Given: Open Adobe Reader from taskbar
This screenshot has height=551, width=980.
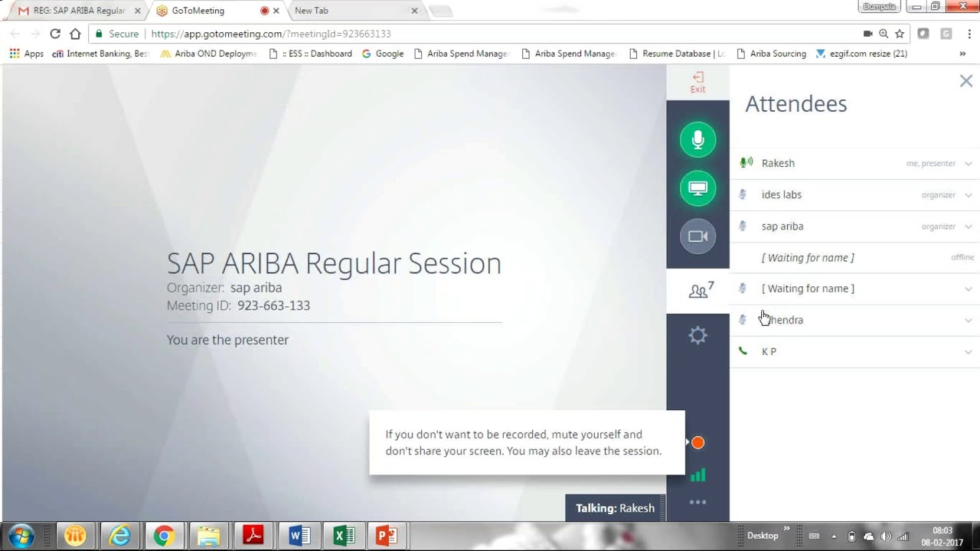Looking at the screenshot, I should (x=253, y=536).
